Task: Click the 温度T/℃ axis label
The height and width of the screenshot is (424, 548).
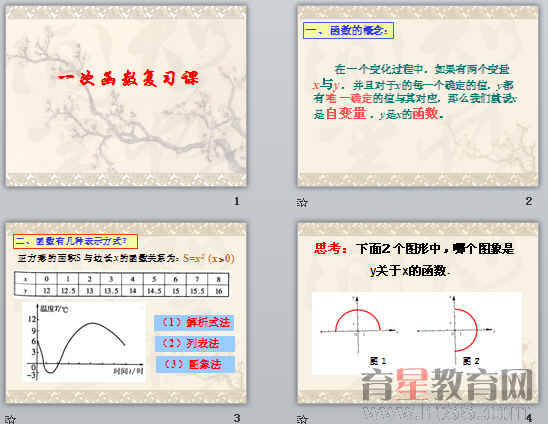Action: (54, 309)
